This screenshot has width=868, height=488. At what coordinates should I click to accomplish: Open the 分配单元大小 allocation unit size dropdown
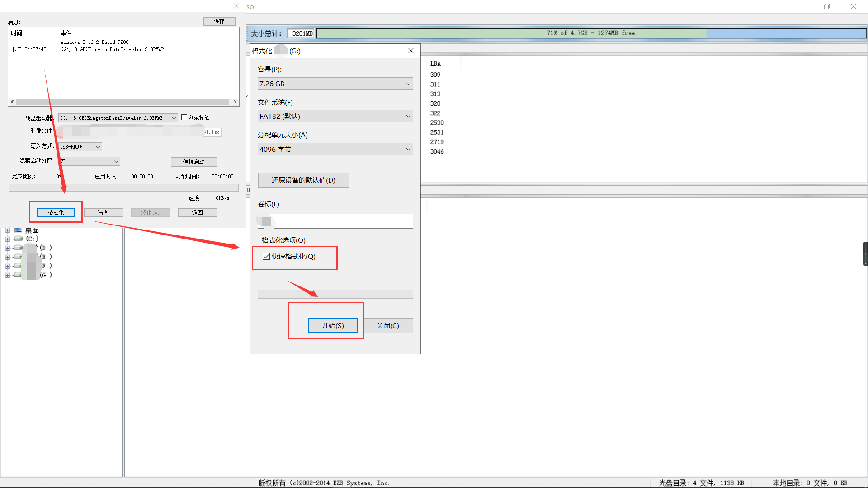point(408,149)
